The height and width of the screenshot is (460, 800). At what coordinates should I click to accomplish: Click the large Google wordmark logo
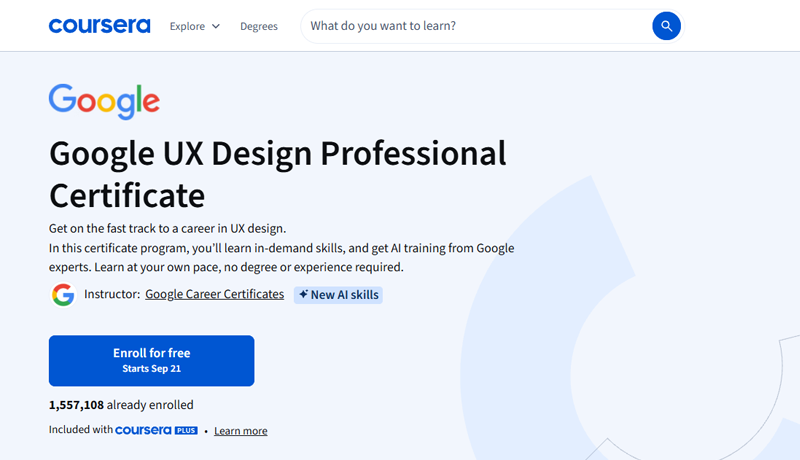tap(104, 101)
